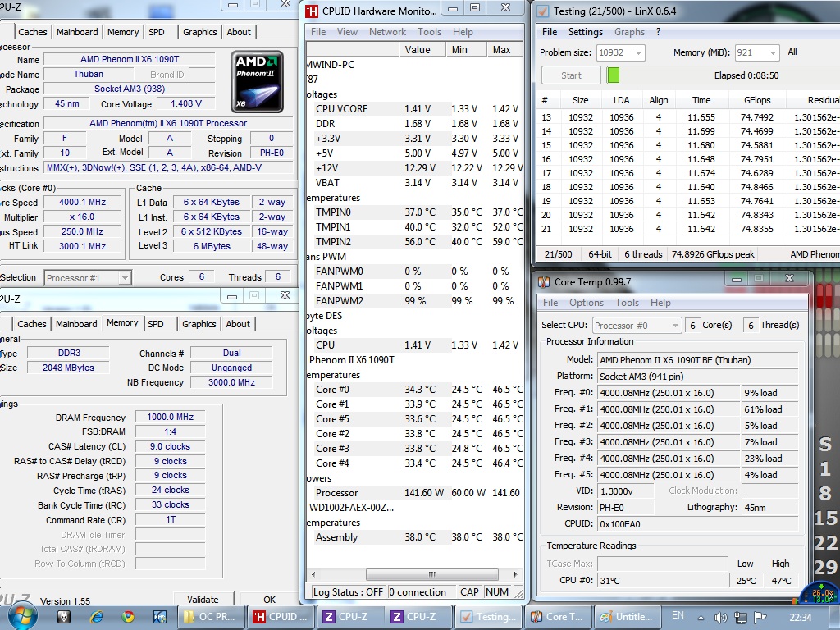
Task: Launch Internet Explorer from the taskbar
Action: click(97, 616)
